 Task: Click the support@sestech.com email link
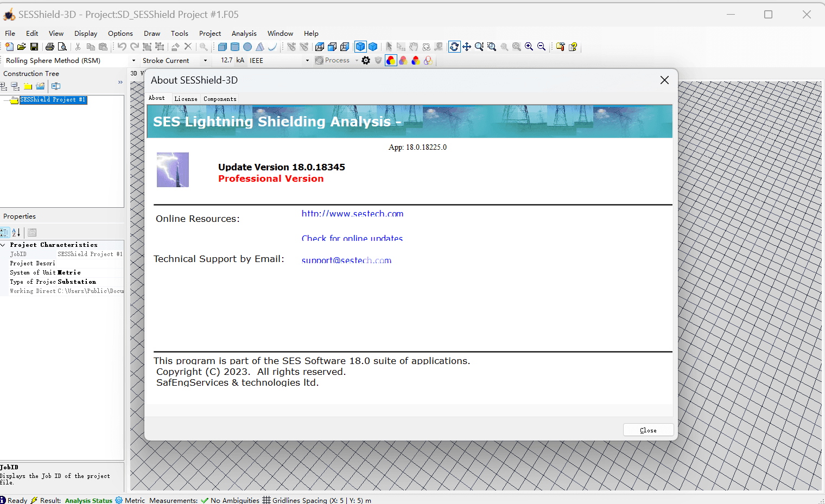click(346, 260)
